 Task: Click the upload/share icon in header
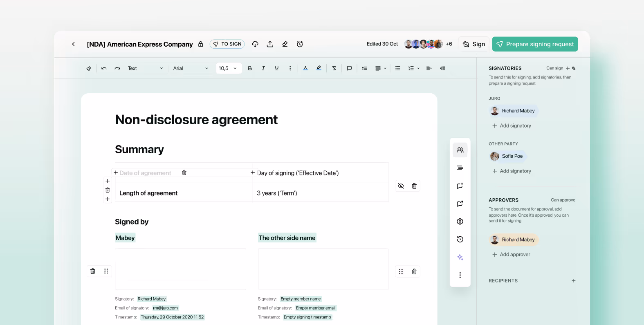click(x=270, y=44)
